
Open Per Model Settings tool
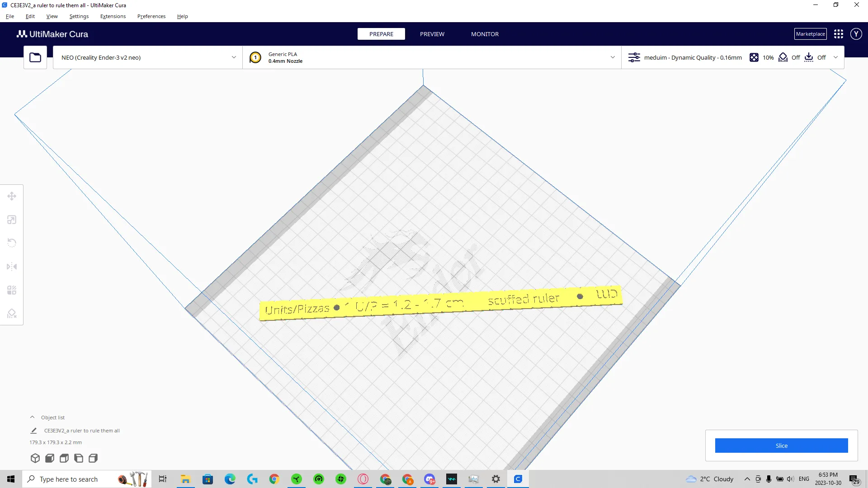click(x=12, y=290)
